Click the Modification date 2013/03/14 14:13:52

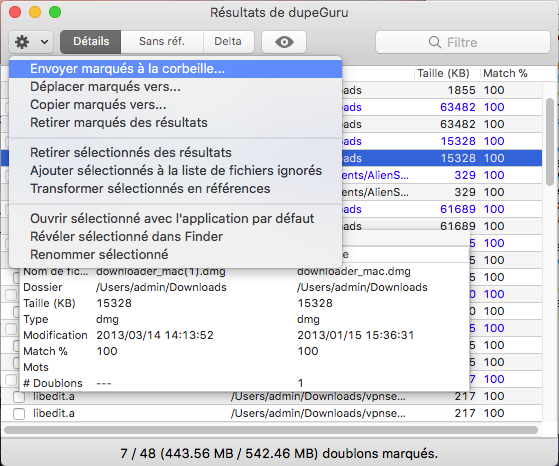(155, 336)
